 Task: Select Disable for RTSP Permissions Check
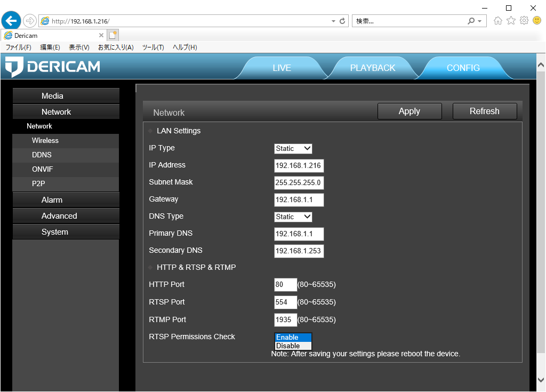point(293,346)
